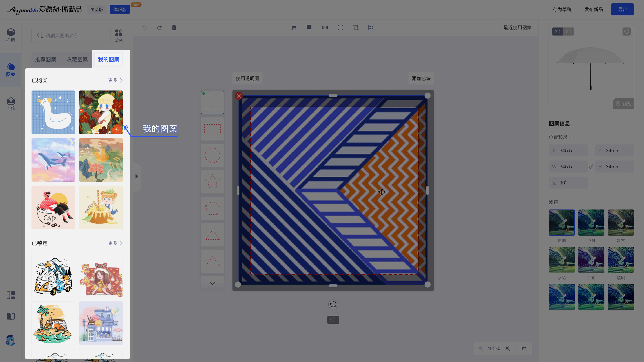Select the crop tool icon
Screen dimensions: 644x362
point(356,27)
